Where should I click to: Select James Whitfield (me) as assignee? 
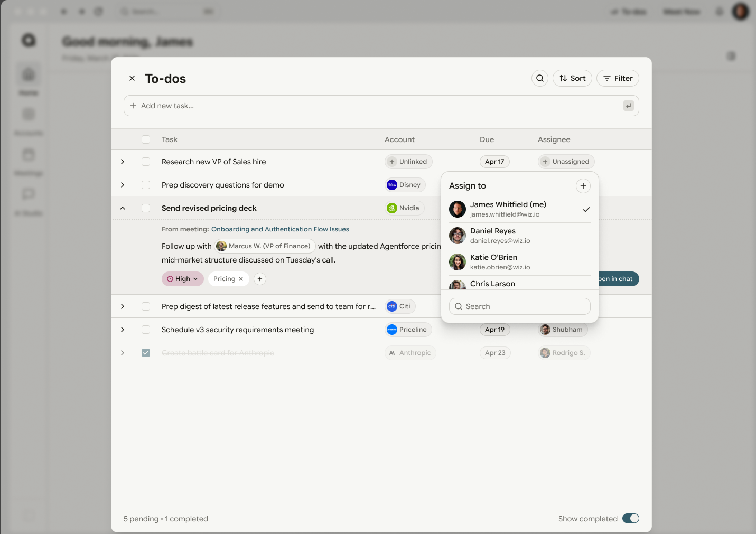[520, 209]
